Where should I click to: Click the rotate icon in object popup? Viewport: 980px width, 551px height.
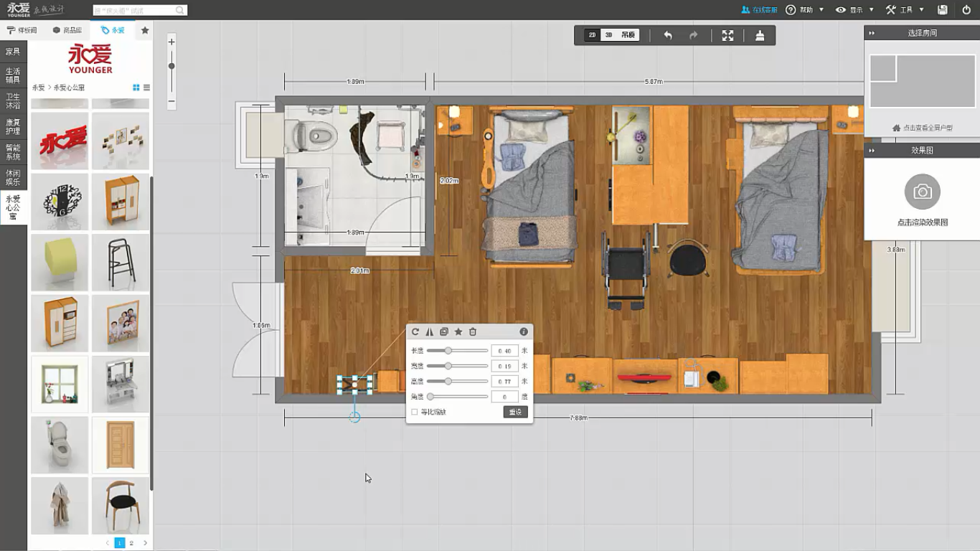[x=415, y=331]
